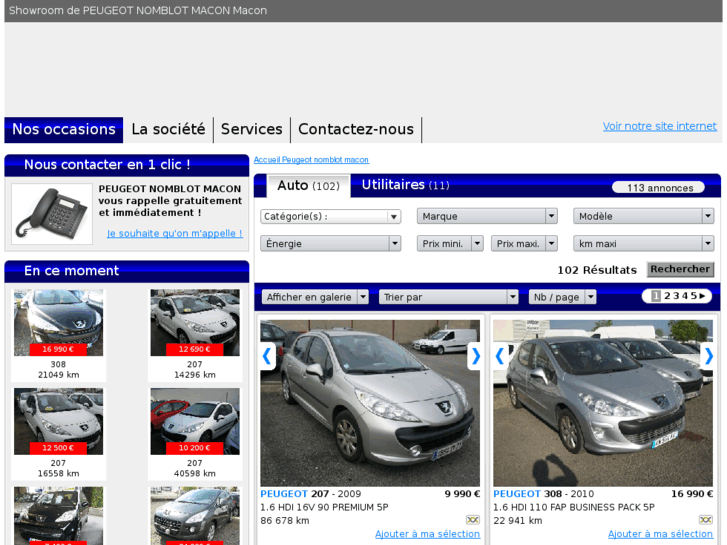The height and width of the screenshot is (545, 727).
Task: Go to results page 3
Action: pos(676,296)
